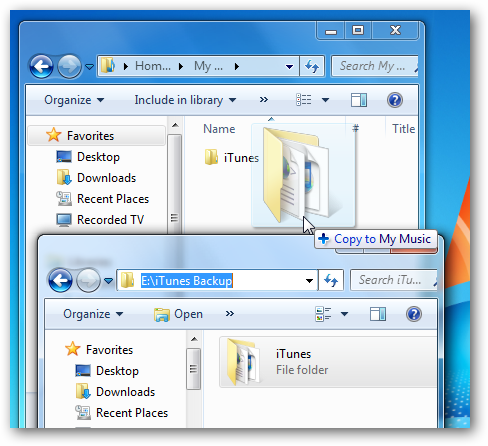488x446 pixels.
Task: Click scroll up arrow in My Music navigation pane
Action: point(175,125)
